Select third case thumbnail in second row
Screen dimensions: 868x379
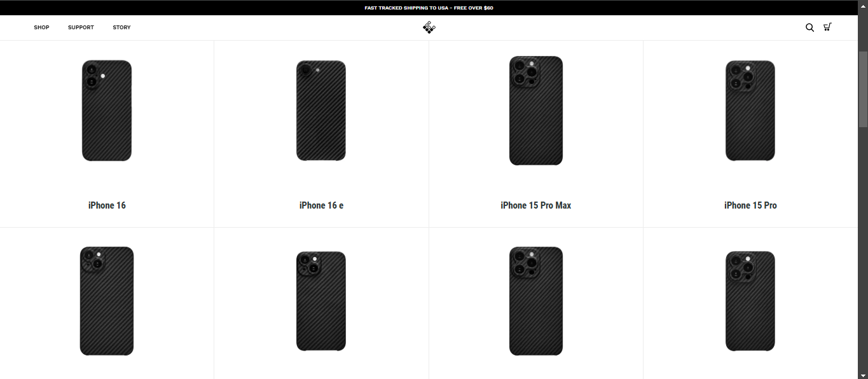click(536, 301)
